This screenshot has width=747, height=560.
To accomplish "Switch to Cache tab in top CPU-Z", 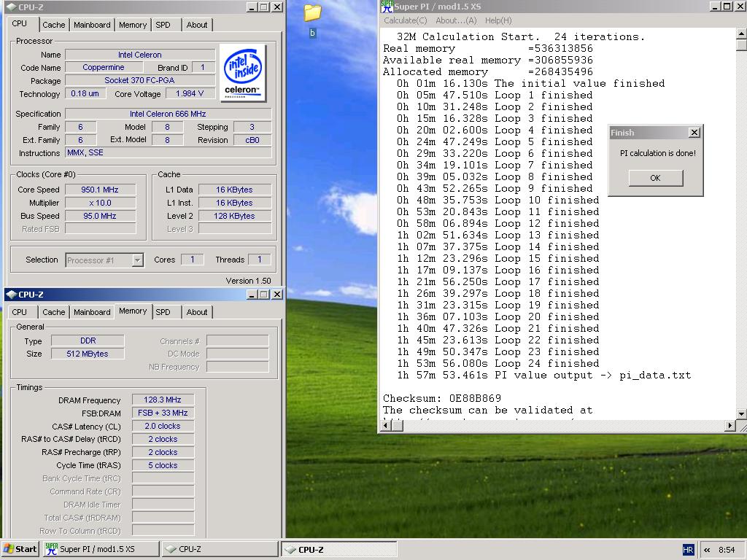I will (53, 25).
